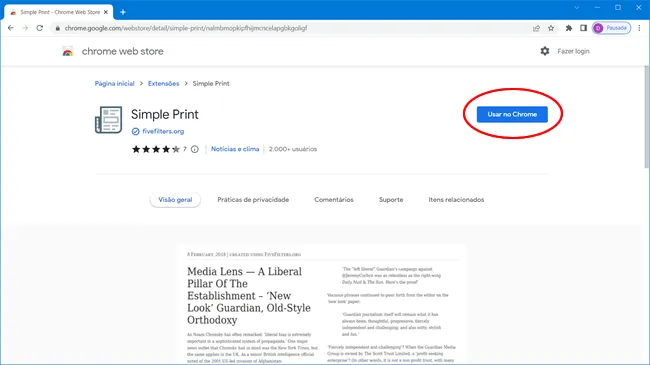This screenshot has width=650, height=365.
Task: Go to Extensões breadcrumb
Action: [x=163, y=83]
